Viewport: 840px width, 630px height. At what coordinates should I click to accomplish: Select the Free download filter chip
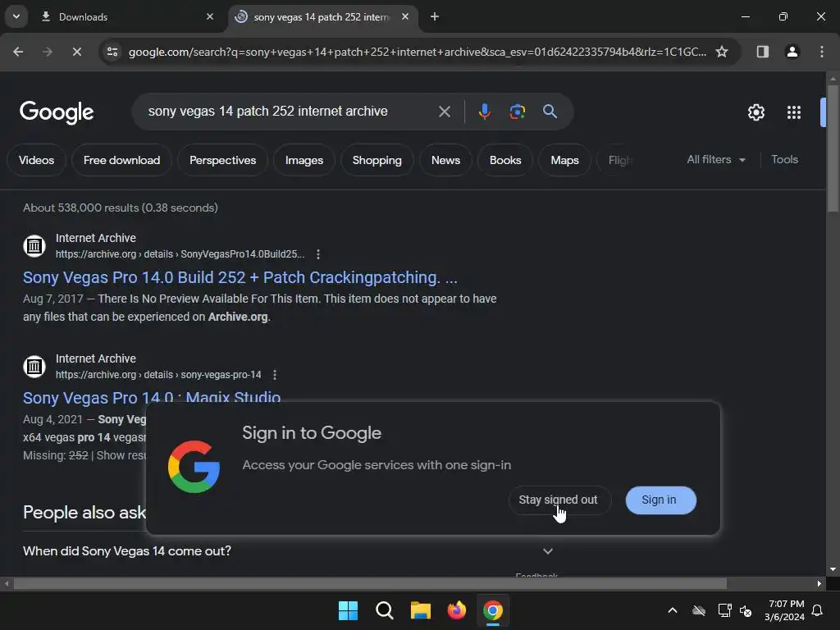click(121, 160)
